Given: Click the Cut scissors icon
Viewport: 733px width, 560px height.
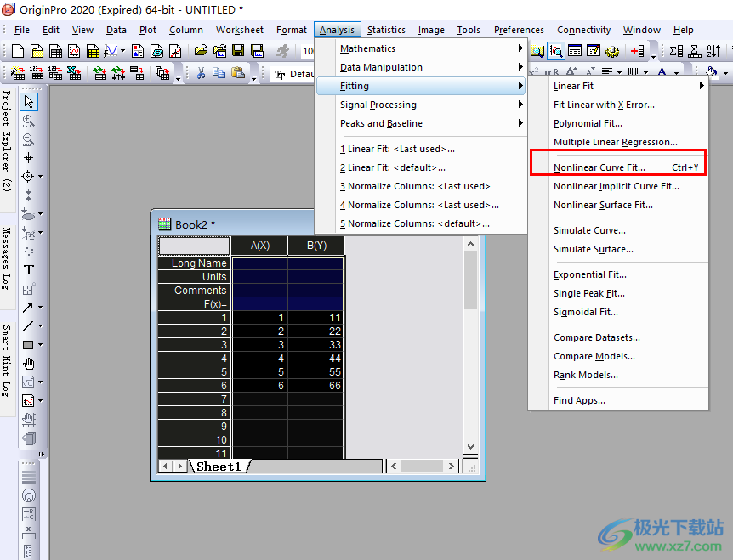Looking at the screenshot, I should tap(201, 73).
